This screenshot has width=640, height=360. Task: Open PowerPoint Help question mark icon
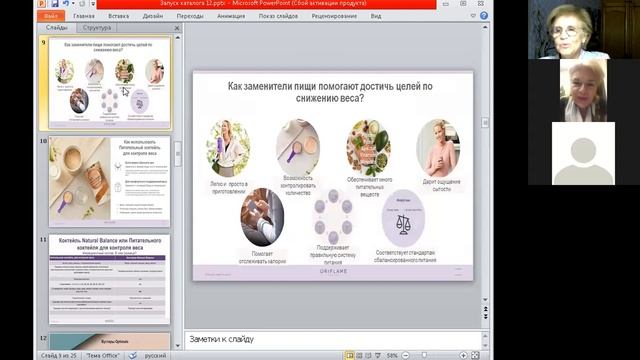point(484,16)
